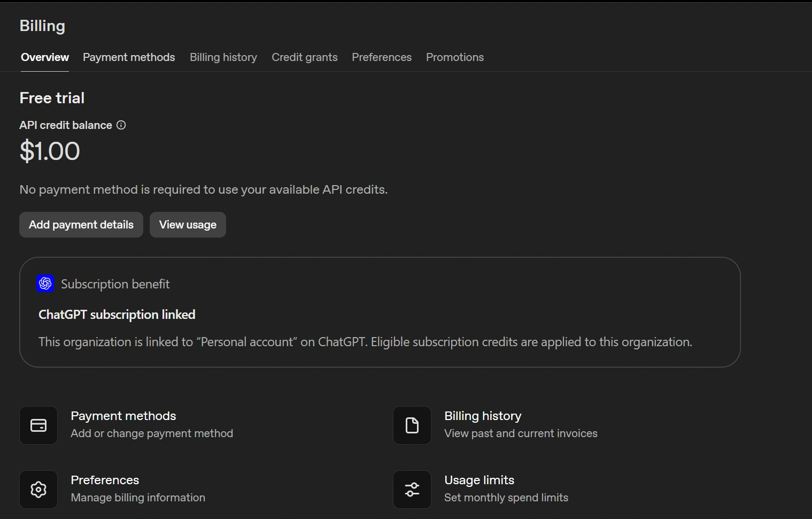
Task: Click the Free trial heading
Action: (52, 98)
